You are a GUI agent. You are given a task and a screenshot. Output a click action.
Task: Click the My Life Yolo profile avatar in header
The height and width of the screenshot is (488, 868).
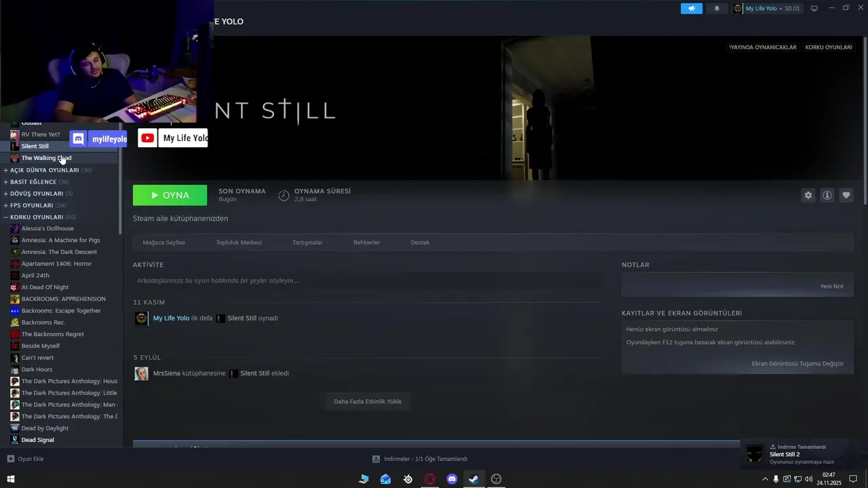pos(738,8)
